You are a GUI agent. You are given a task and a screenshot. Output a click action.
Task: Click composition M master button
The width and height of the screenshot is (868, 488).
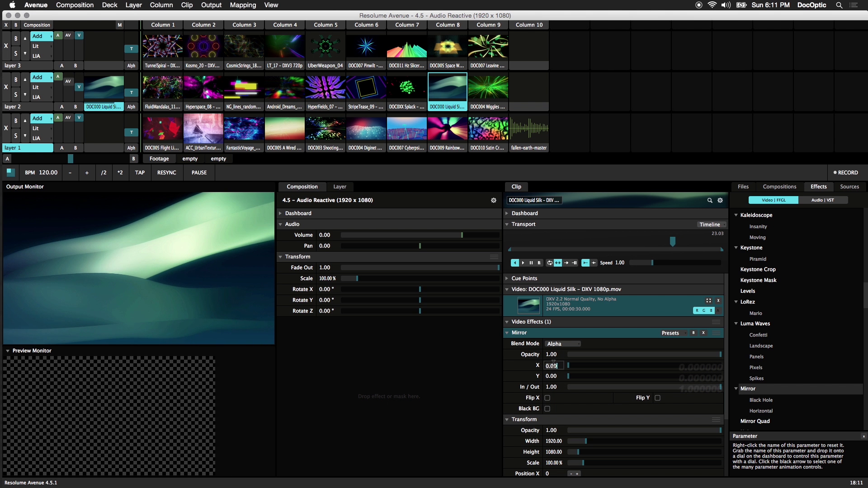pos(120,25)
